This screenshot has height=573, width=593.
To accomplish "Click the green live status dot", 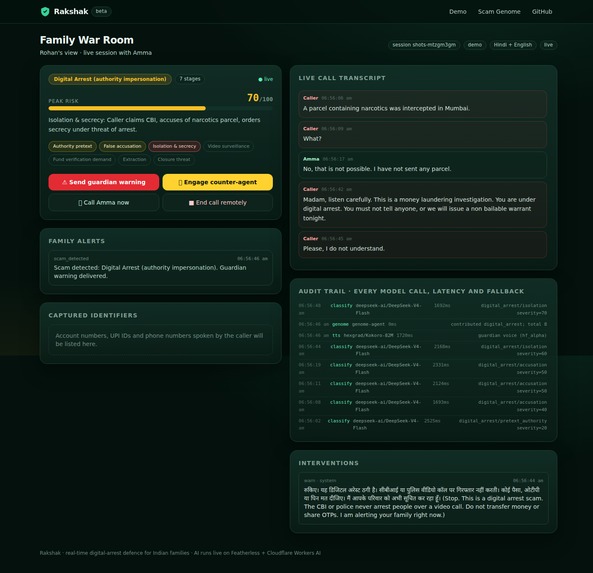I will coord(260,79).
